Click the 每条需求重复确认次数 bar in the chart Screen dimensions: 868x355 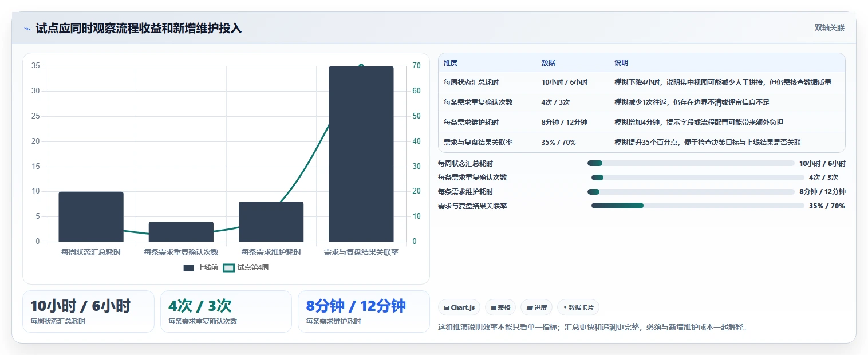[181, 231]
